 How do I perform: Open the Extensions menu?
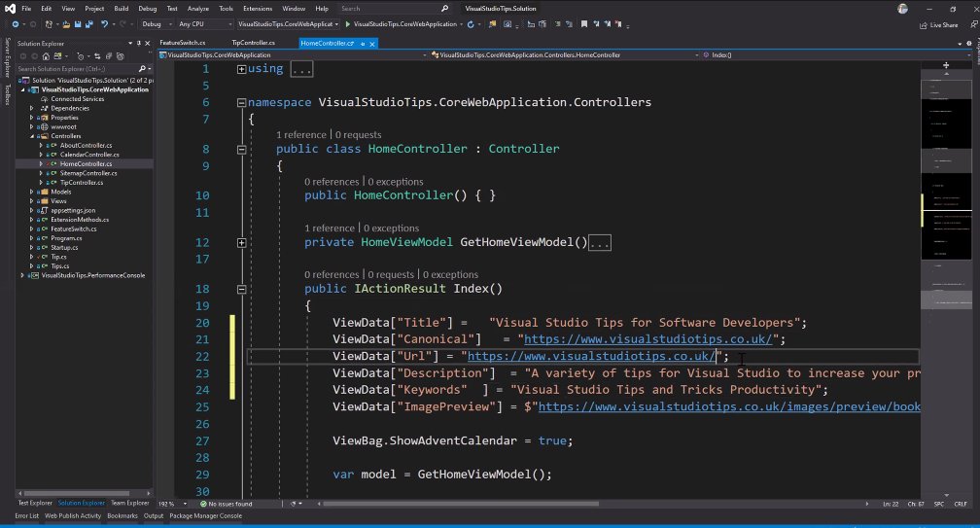pyautogui.click(x=258, y=9)
